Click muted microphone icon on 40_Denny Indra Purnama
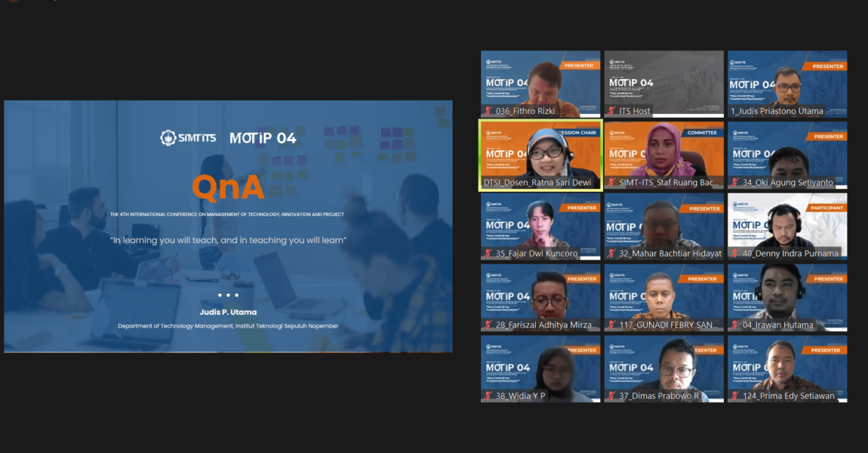 point(734,254)
